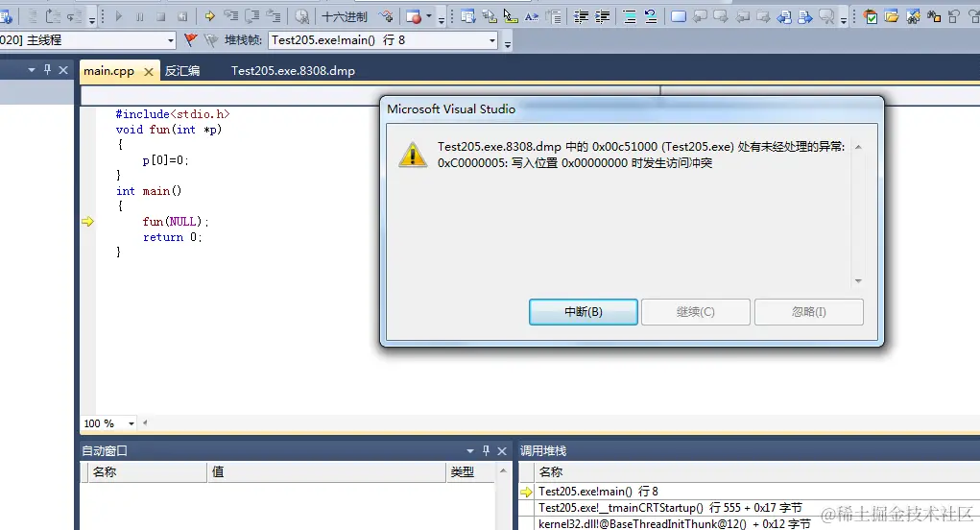Click the QuickWatch magnifier clock icon
Viewport: 980px width, 530px height.
click(302, 17)
